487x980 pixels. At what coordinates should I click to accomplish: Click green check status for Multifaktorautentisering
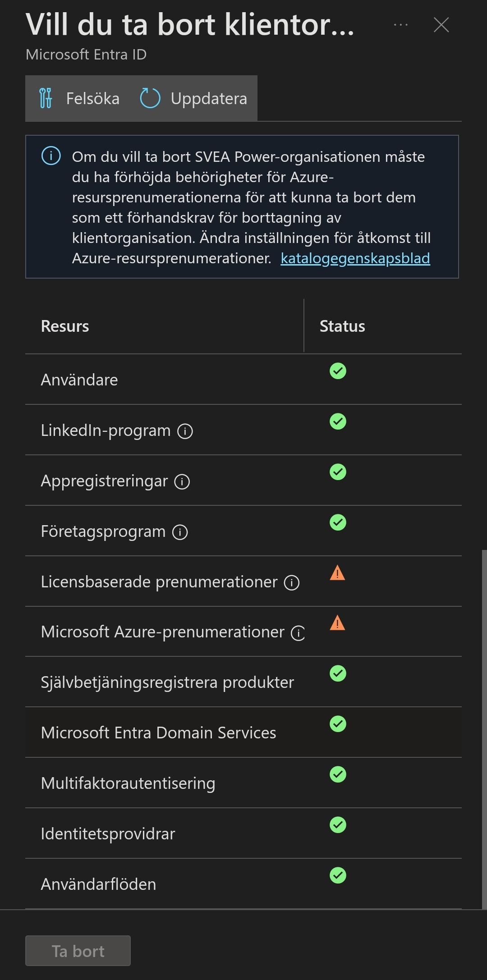[338, 774]
